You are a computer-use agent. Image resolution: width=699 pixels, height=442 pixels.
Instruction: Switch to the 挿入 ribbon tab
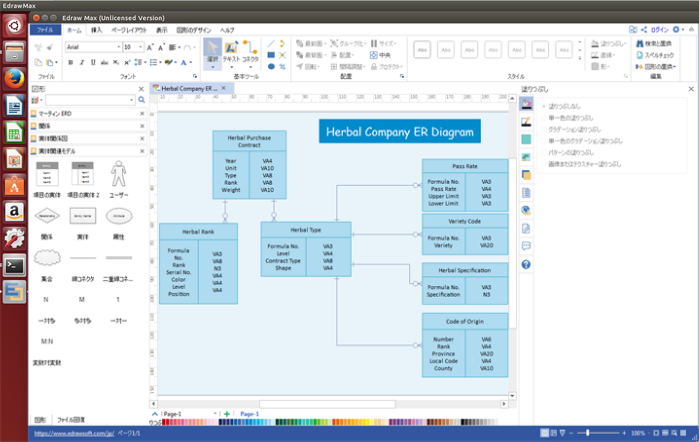(x=97, y=30)
